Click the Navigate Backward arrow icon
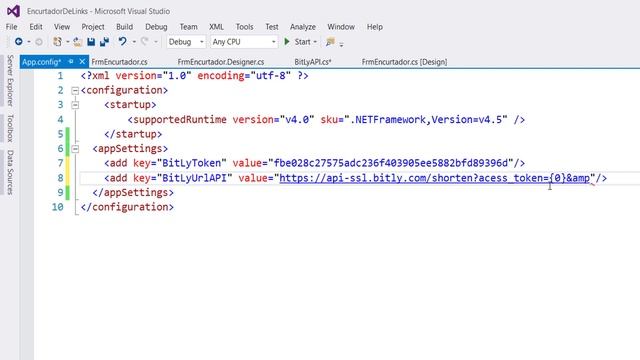Image resolution: width=640 pixels, height=360 pixels. coord(19,42)
